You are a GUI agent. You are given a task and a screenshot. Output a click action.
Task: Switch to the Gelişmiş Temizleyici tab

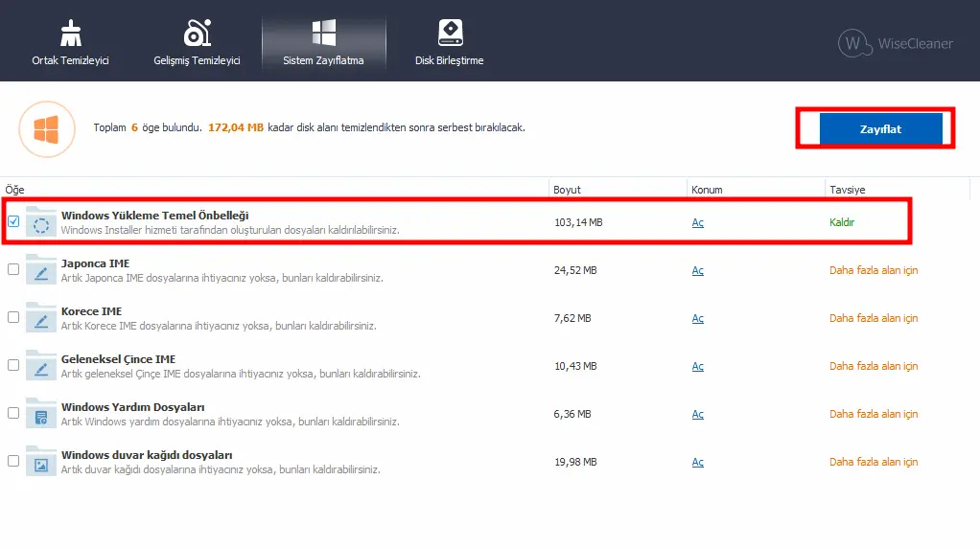tap(197, 42)
